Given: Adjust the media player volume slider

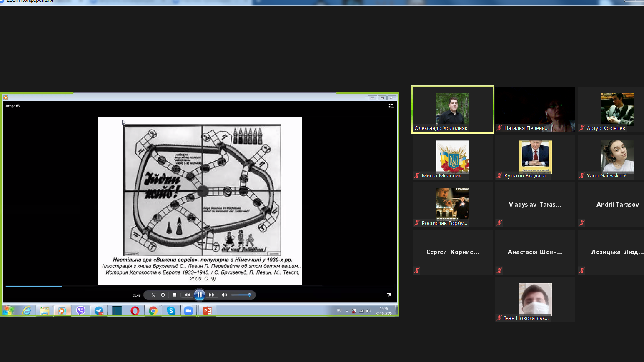Looking at the screenshot, I should (x=241, y=295).
